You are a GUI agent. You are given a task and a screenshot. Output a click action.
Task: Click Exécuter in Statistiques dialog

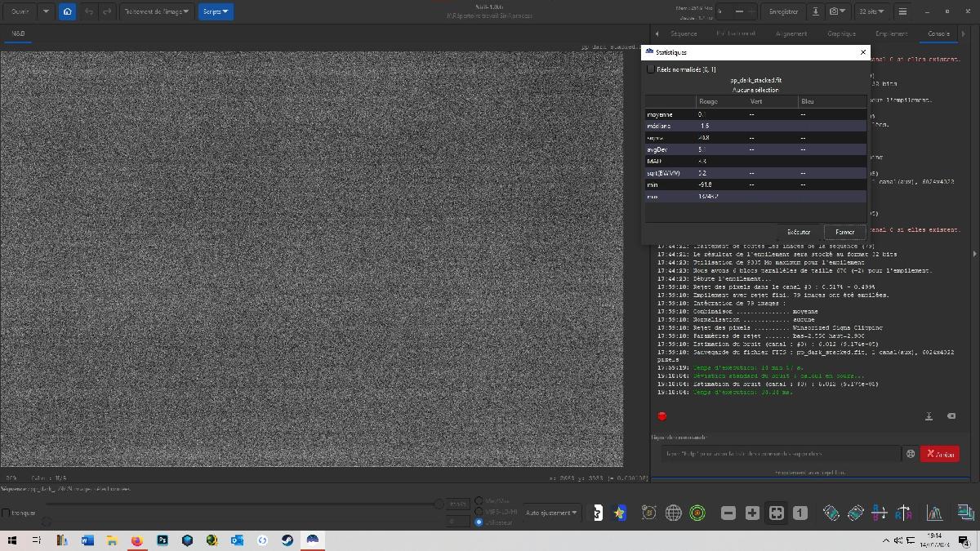pos(799,232)
